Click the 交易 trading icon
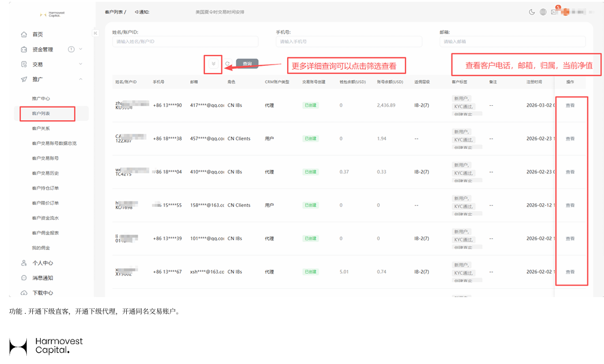The width and height of the screenshot is (604, 364). pyautogui.click(x=24, y=65)
